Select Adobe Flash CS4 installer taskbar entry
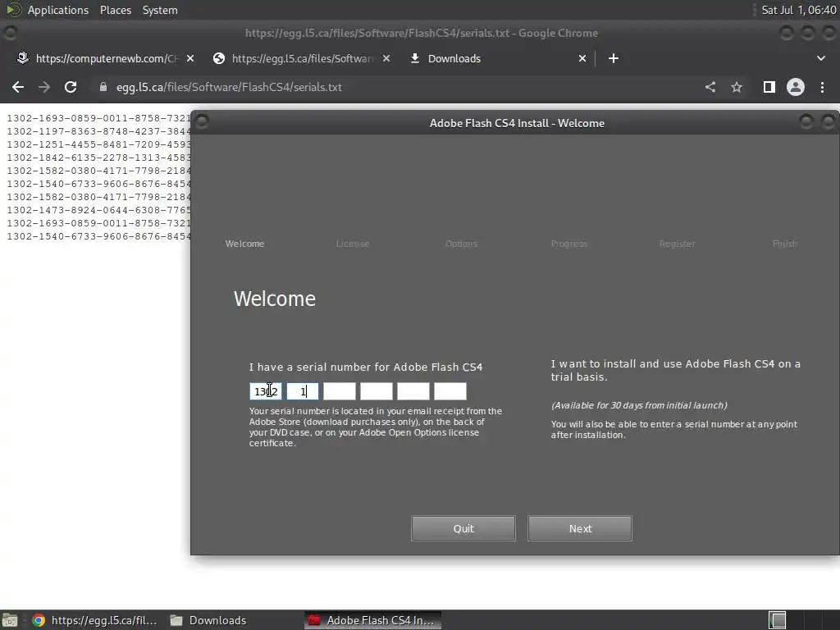This screenshot has height=630, width=840. (373, 620)
